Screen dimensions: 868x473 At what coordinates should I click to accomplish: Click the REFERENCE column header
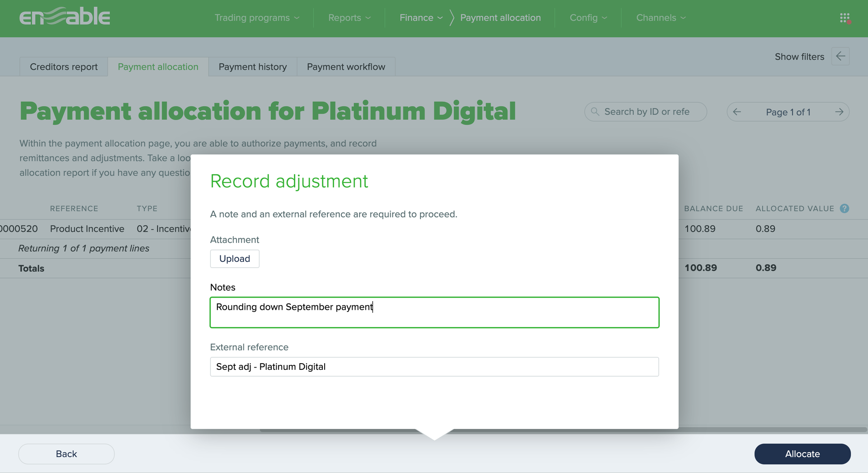(74, 208)
